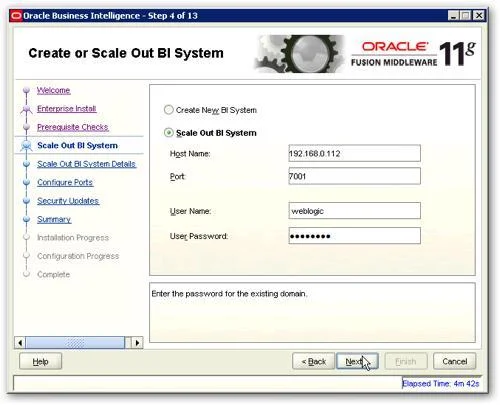Image resolution: width=500 pixels, height=405 pixels.
Task: Open the Prerequisite Checks step
Action: [73, 127]
